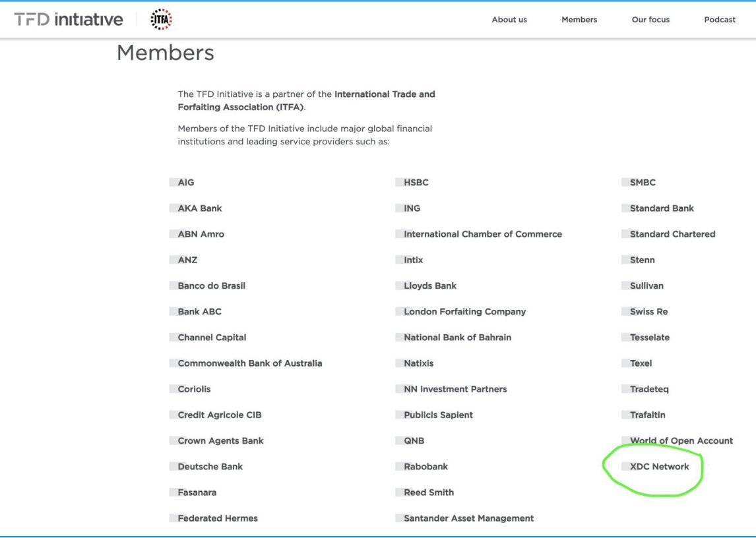Select National Bank of Bahrain
The height and width of the screenshot is (538, 756).
(458, 338)
